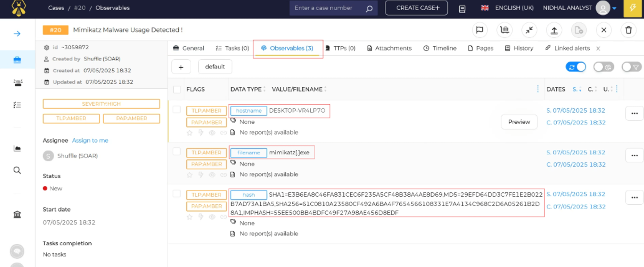Click the flag case icon
The image size is (644, 267).
click(x=480, y=30)
